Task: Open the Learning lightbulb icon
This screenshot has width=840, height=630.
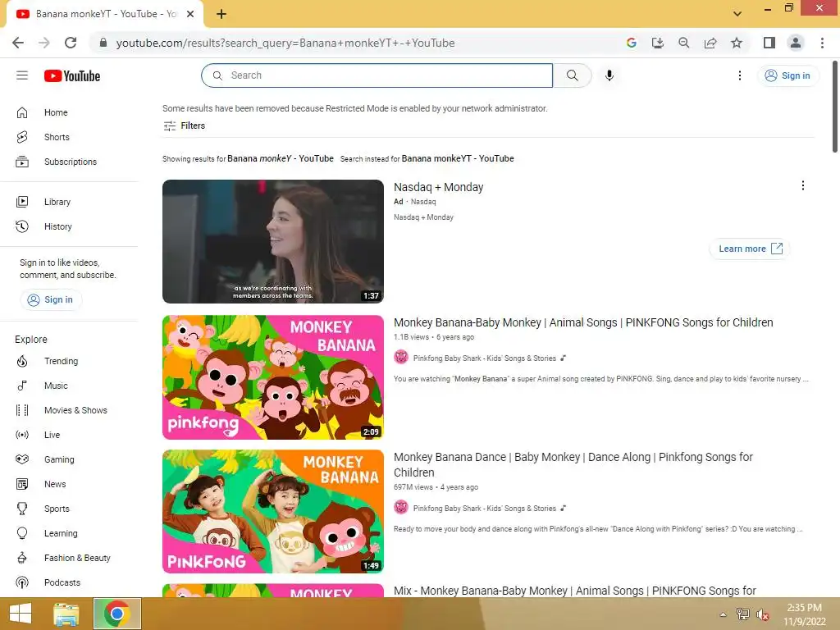Action: pyautogui.click(x=22, y=533)
